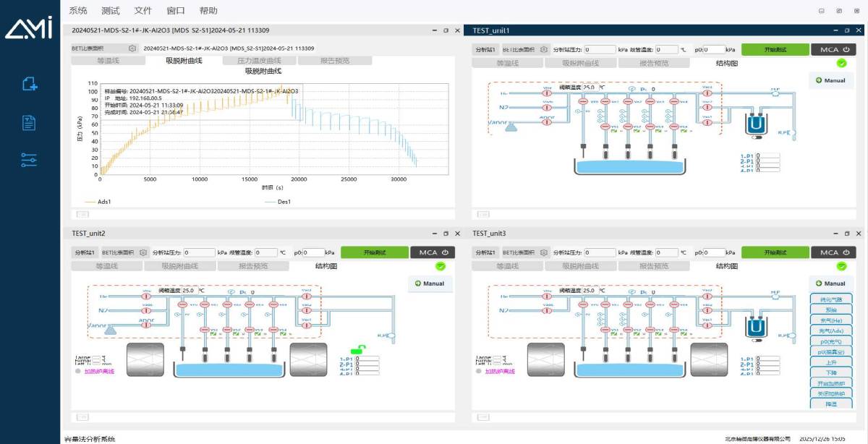Click the 充气(He) button in TEST_unit3
Screen dimensions: 868x444
pyautogui.click(x=831, y=320)
